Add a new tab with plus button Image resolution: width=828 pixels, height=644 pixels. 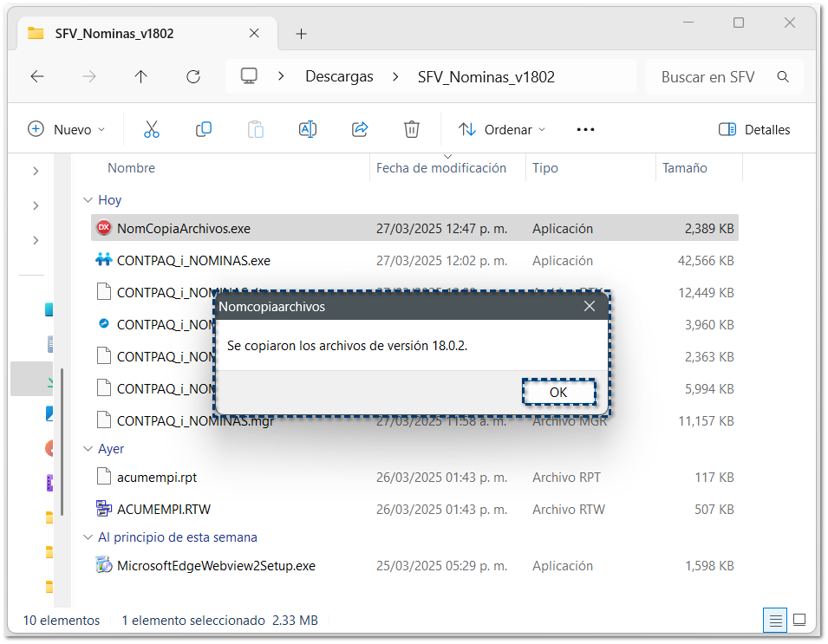tap(301, 34)
